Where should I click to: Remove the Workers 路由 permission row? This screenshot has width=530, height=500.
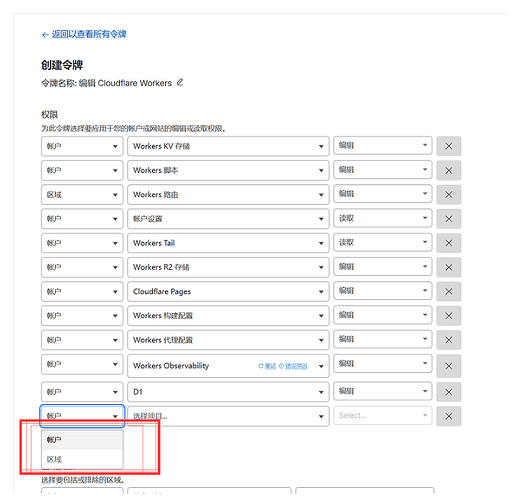(449, 195)
